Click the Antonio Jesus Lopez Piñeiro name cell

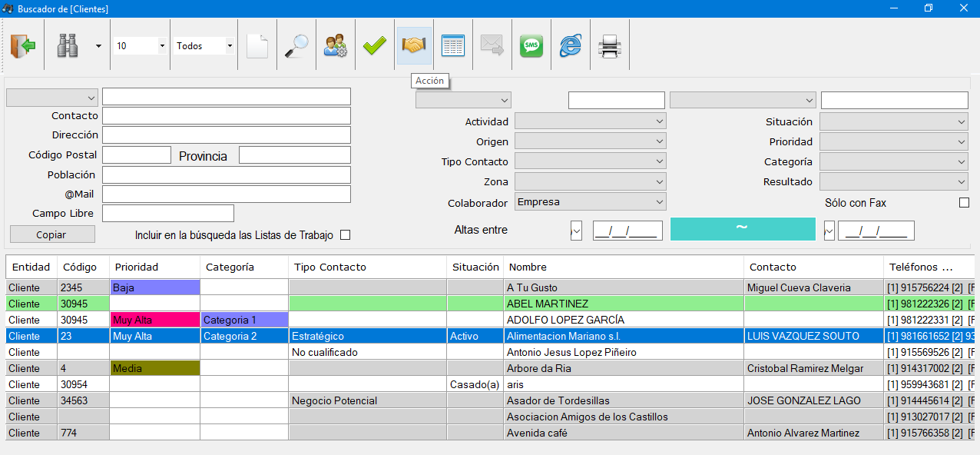[624, 352]
